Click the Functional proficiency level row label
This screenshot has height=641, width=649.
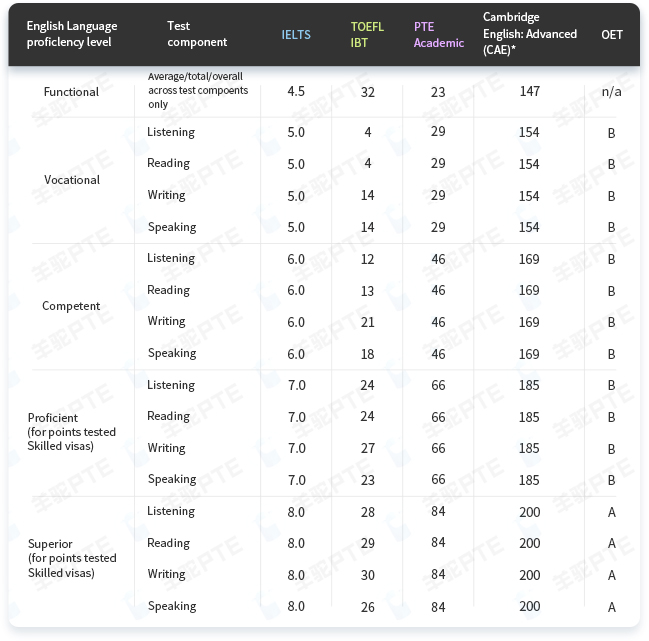pyautogui.click(x=71, y=92)
